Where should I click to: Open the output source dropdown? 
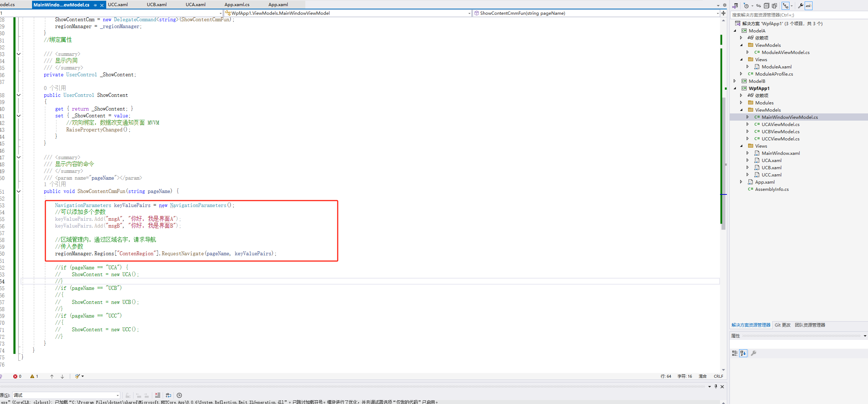coord(117,395)
